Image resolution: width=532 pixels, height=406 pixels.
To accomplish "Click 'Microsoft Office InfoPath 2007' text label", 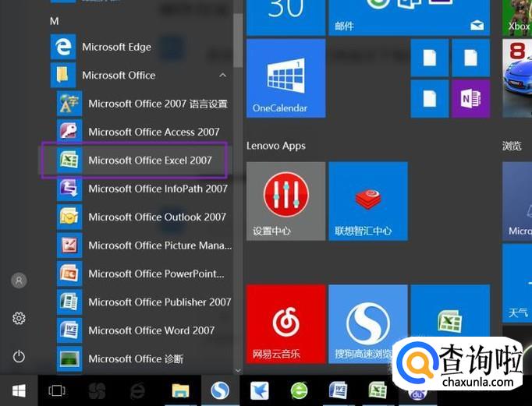I will click(158, 189).
